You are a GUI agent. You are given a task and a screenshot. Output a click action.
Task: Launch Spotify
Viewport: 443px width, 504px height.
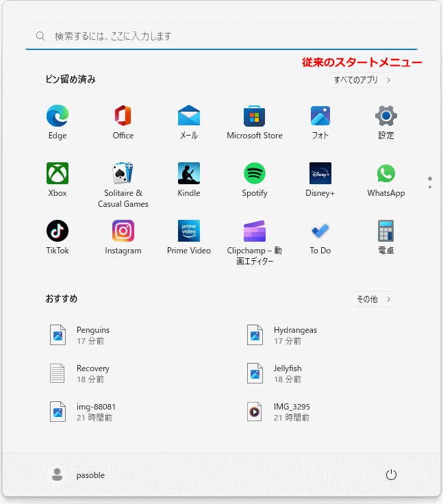pos(255,179)
